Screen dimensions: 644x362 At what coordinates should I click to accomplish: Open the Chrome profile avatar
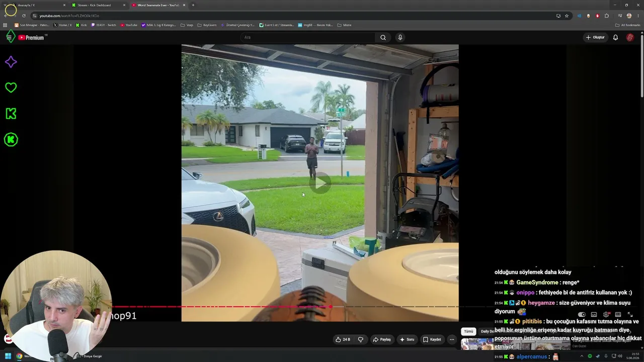[x=629, y=16]
